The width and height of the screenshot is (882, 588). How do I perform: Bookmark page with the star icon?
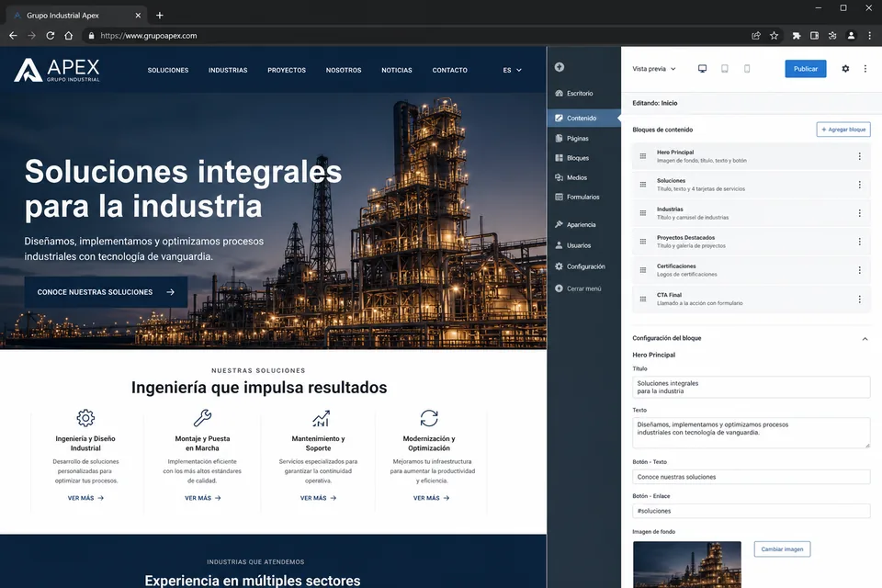774,36
